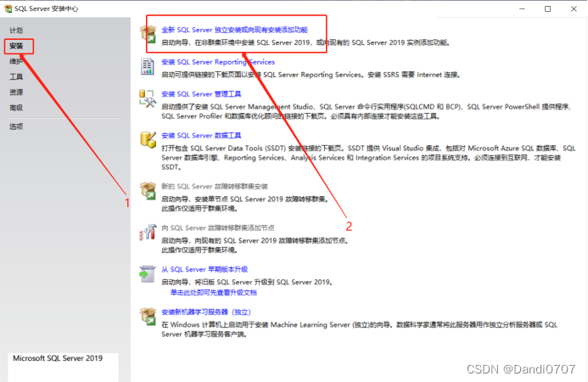Viewport: 588px width, 382px height.
Task: Click the data tools database icon
Action: tap(148, 140)
